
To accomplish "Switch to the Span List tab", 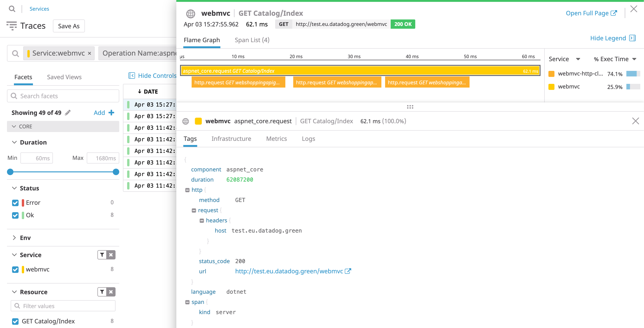I will tap(251, 40).
